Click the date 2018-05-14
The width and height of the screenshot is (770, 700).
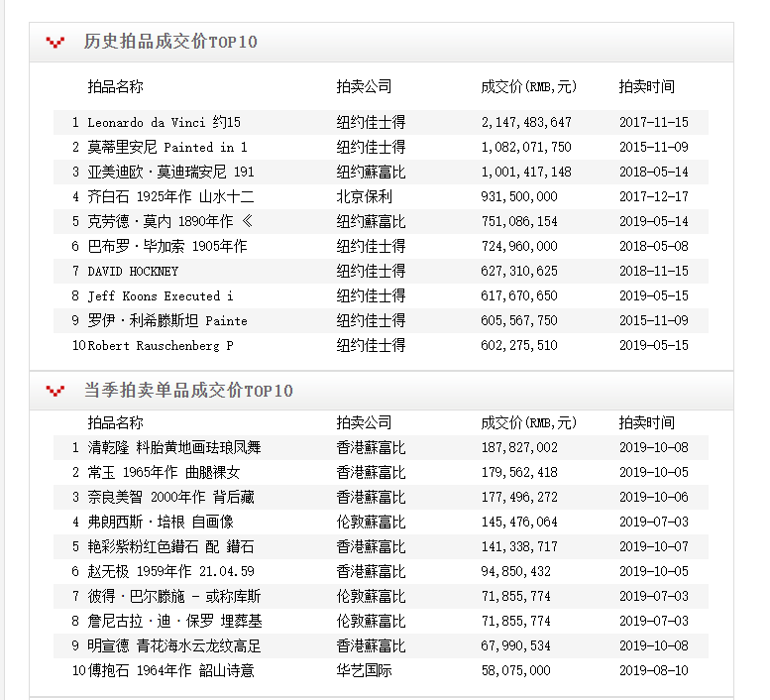coord(654,172)
